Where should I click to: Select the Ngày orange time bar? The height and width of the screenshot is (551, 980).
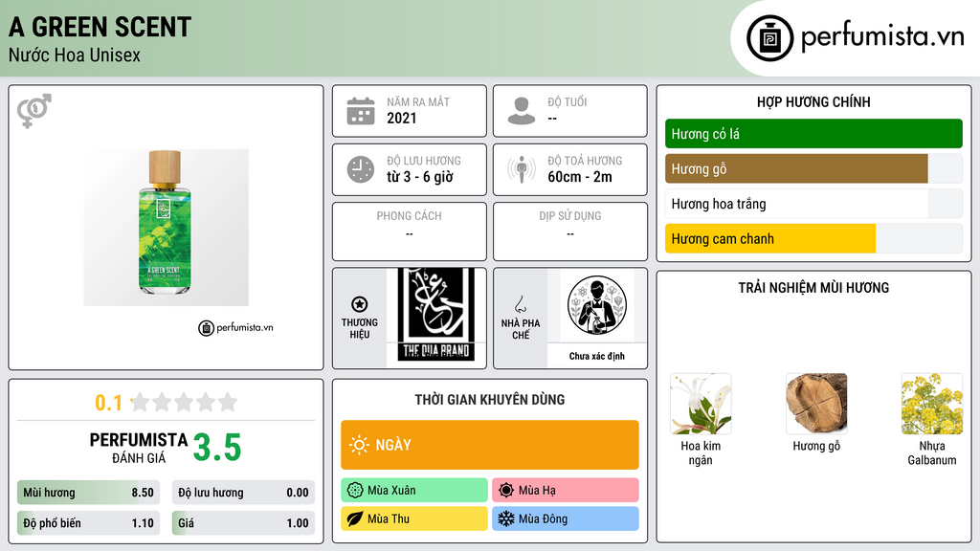click(490, 445)
